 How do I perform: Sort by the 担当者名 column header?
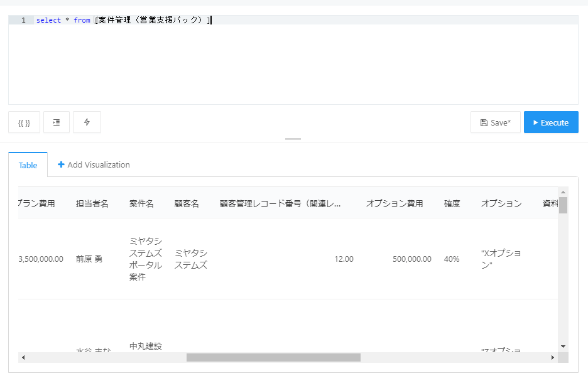coord(92,203)
